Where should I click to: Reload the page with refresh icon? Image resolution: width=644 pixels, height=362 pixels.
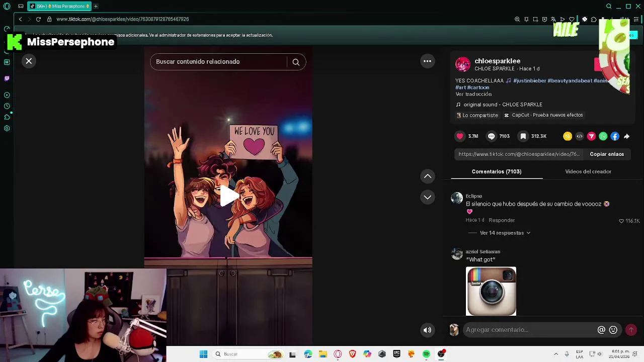point(38,19)
